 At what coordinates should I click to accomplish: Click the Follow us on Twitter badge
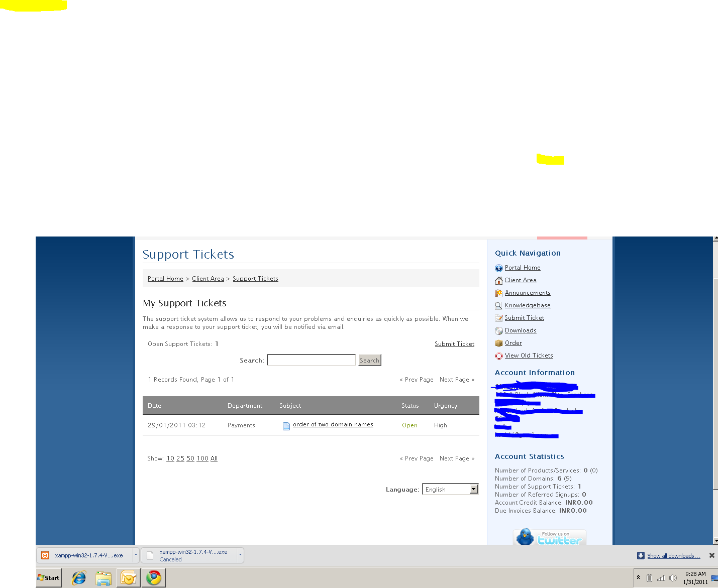(x=550, y=537)
